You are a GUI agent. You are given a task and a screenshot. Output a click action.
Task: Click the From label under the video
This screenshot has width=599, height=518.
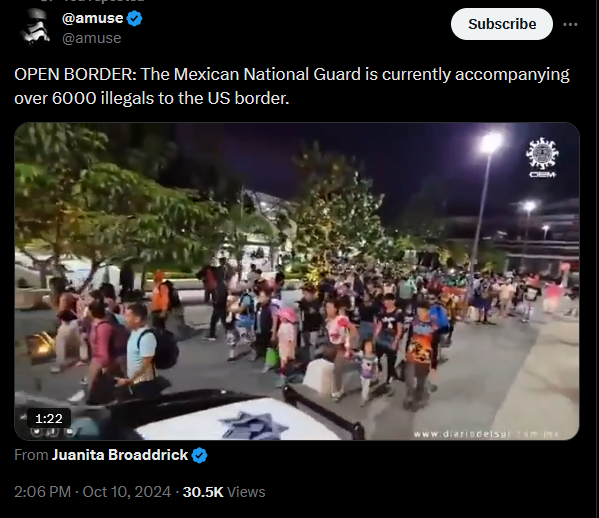pyautogui.click(x=31, y=455)
